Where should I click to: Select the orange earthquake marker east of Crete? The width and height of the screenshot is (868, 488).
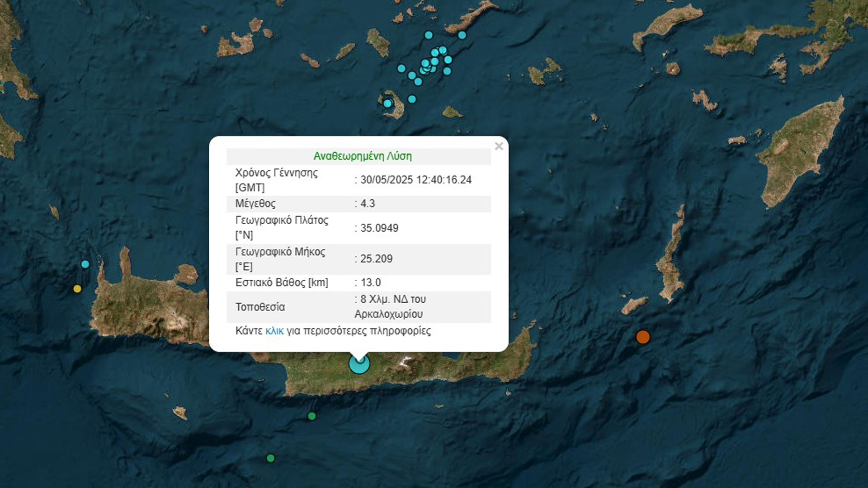(x=643, y=337)
